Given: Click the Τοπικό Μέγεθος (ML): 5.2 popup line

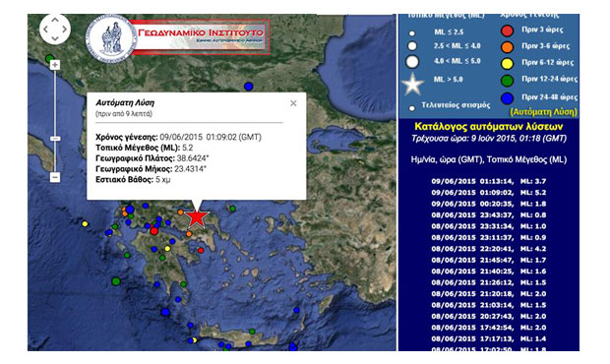Looking at the screenshot, I should pos(145,148).
